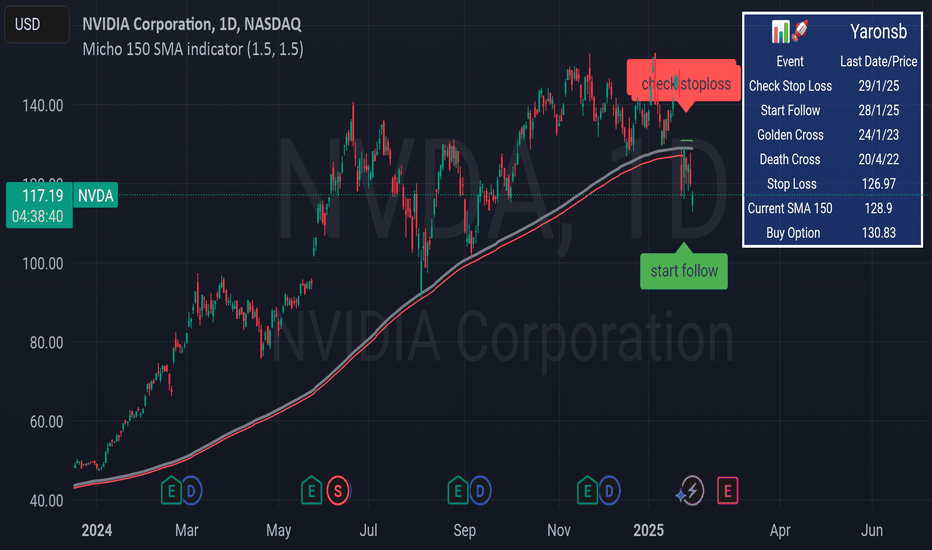Viewport: 932px width, 550px height.
Task: Click the Stop Loss row label
Action: tap(791, 184)
